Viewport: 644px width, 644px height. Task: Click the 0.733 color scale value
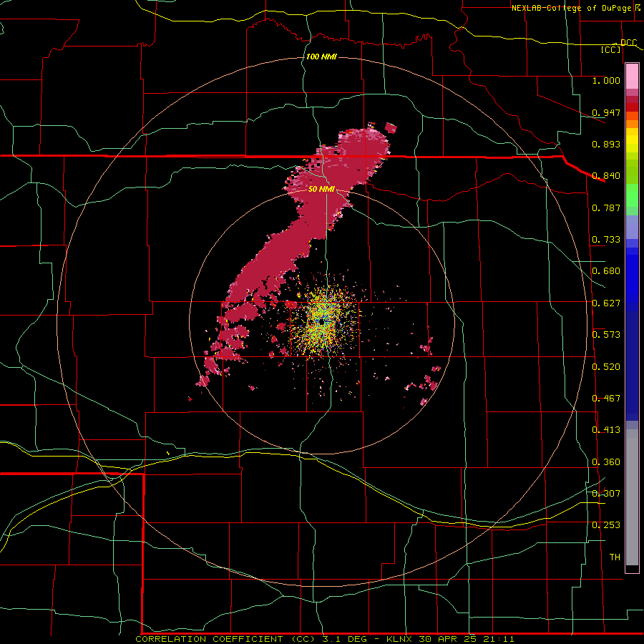coord(606,240)
